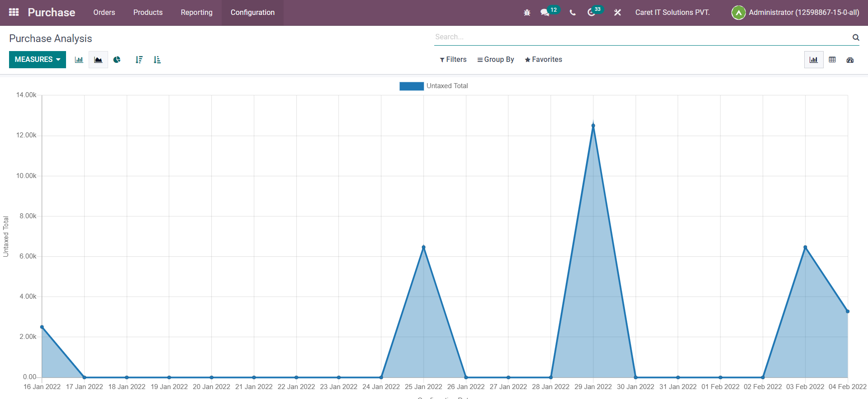Screen dimensions: 868x399
Task: Switch to bar chart mode
Action: coord(79,60)
